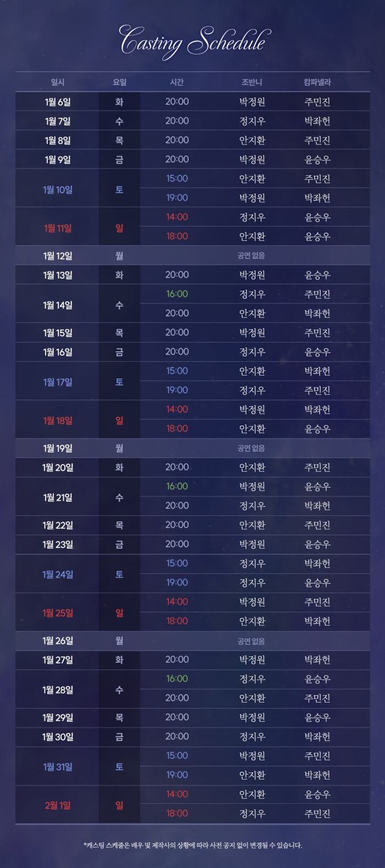Click the 1월 6일 date cell
This screenshot has height=868, width=385.
pos(58,102)
